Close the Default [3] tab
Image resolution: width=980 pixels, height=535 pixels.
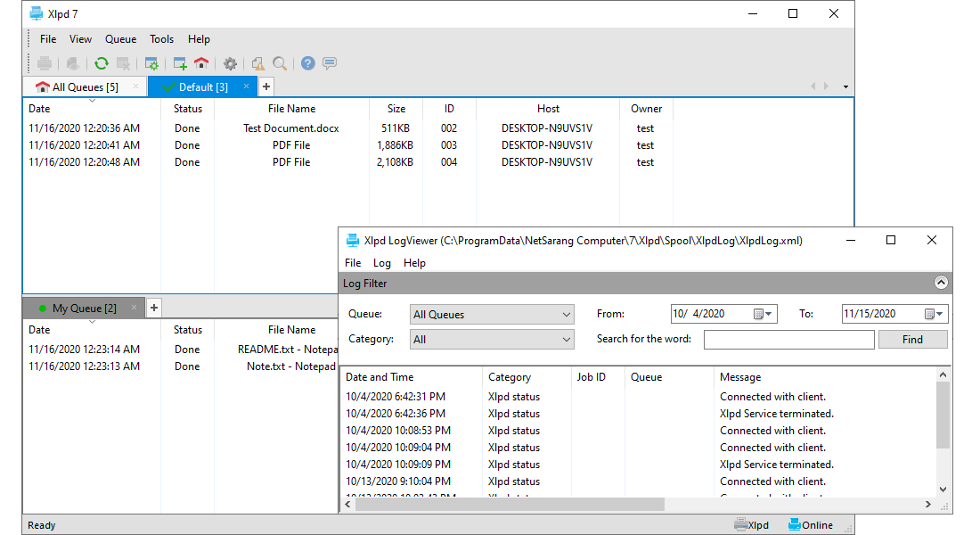tap(246, 86)
